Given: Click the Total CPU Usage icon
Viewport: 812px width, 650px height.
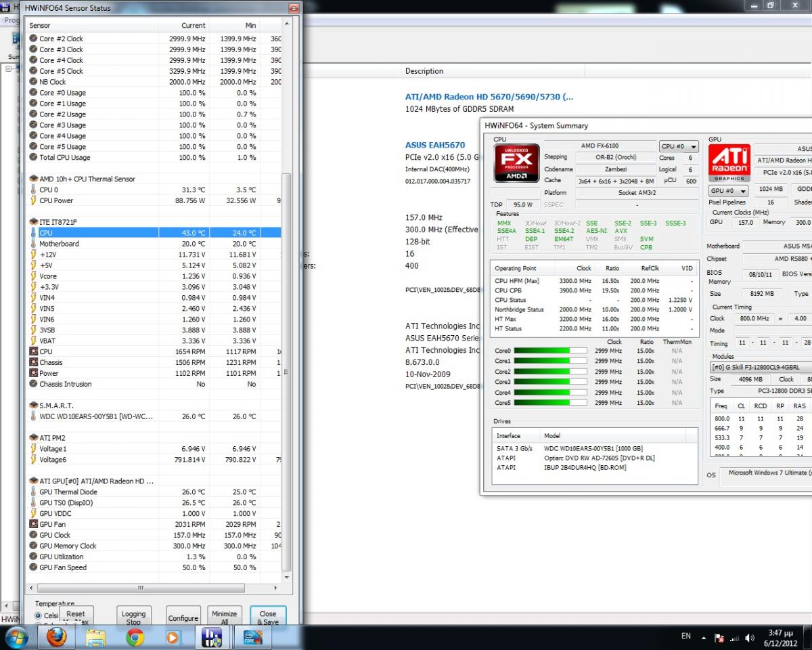Looking at the screenshot, I should [x=33, y=157].
